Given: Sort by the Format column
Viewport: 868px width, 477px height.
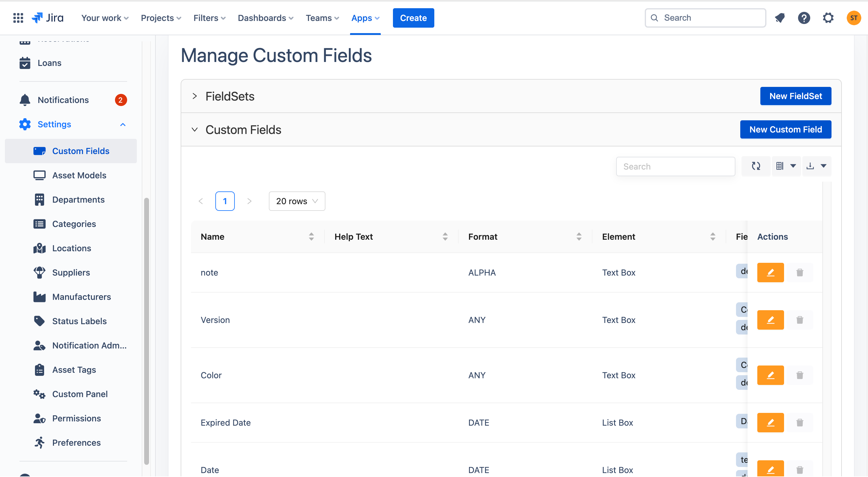Looking at the screenshot, I should [578, 237].
